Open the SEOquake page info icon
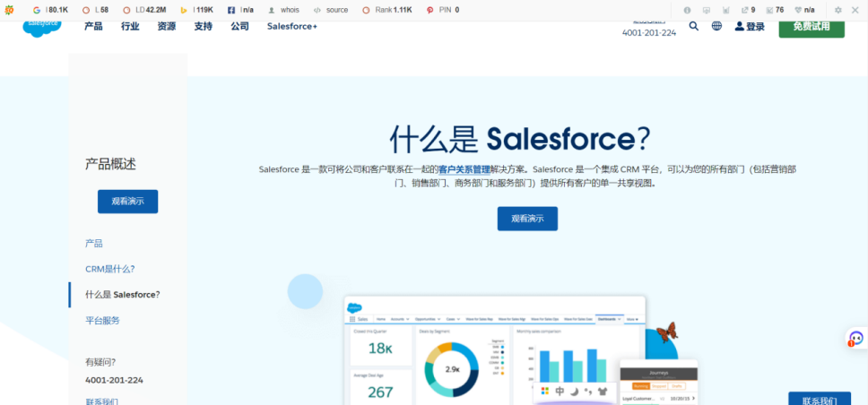Viewport: 868px width, 405px height. pos(688,10)
